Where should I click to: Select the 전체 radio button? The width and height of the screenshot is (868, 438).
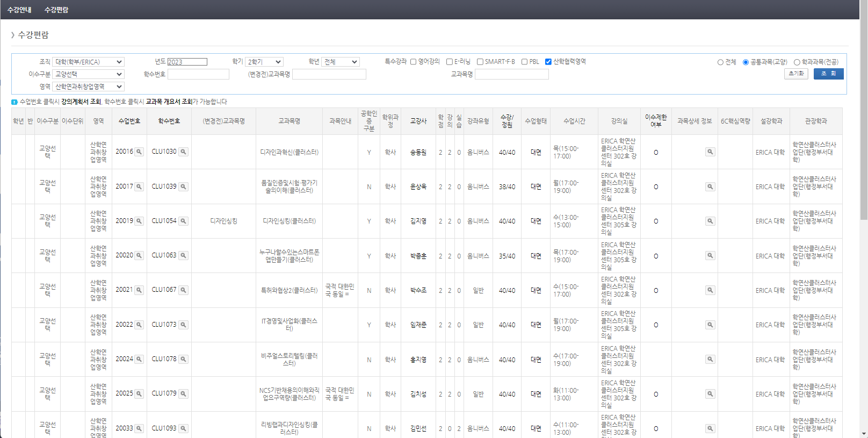tap(720, 62)
